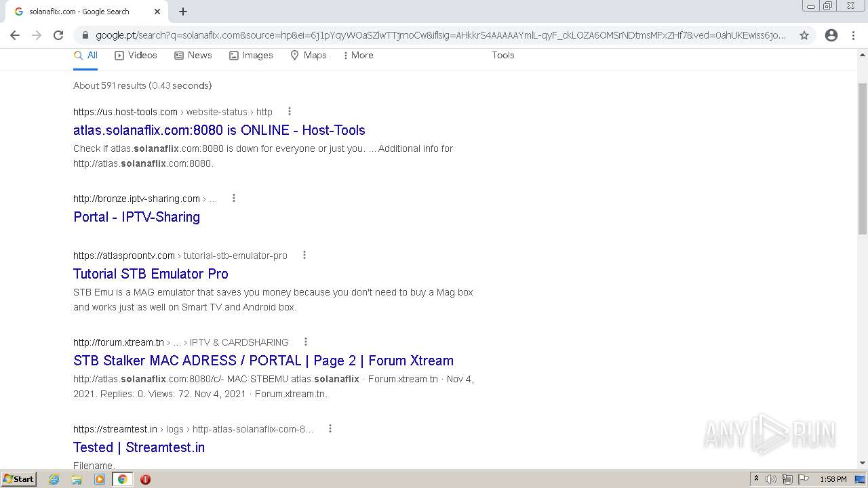This screenshot has height=488, width=868.
Task: Go forward to next page
Action: click(x=37, y=35)
